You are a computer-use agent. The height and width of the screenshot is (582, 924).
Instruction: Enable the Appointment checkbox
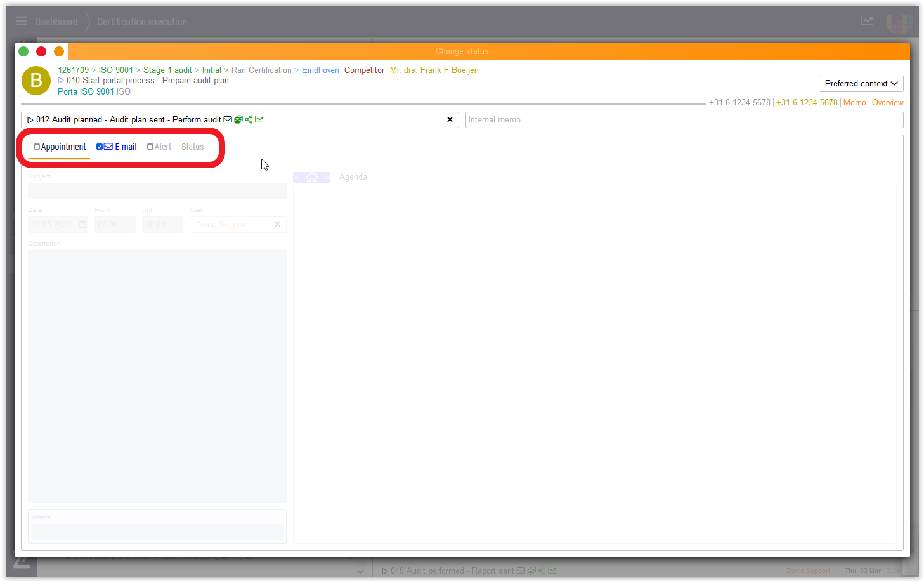(37, 147)
